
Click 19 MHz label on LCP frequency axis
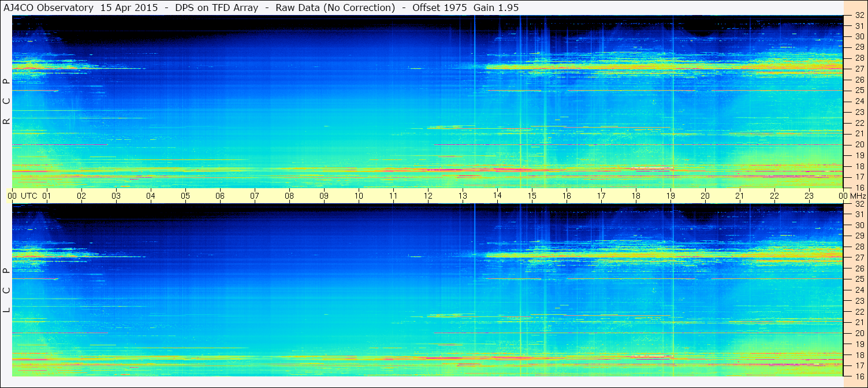click(859, 344)
